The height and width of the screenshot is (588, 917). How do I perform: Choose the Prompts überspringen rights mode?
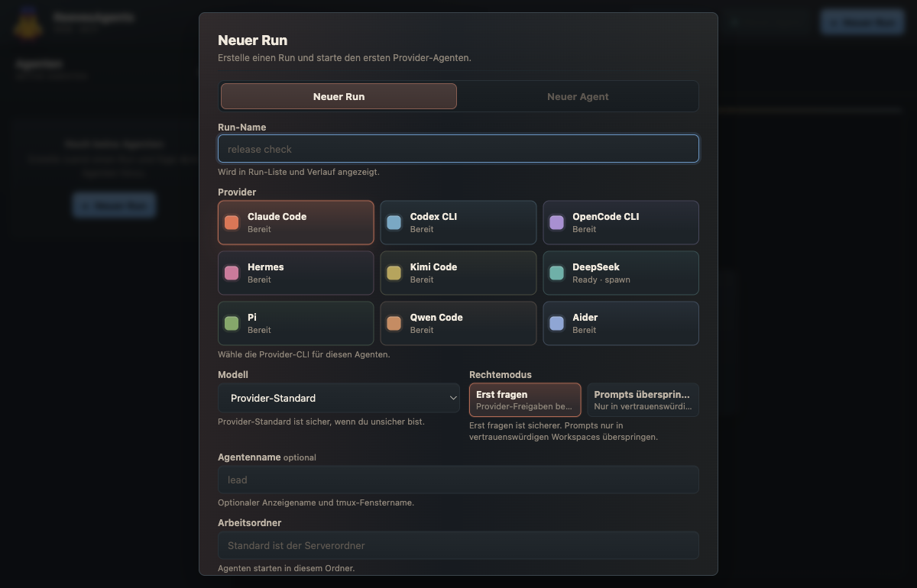coord(643,400)
